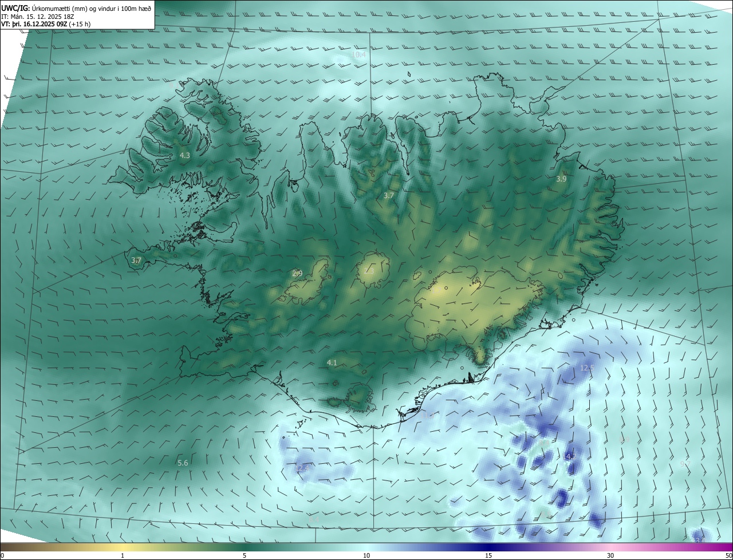
Task: Click the 0 tick on the color scale
Action: 2,555
